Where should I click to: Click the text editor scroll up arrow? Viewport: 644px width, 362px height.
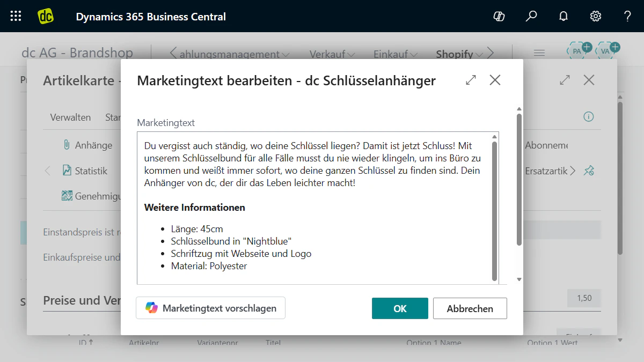(494, 137)
